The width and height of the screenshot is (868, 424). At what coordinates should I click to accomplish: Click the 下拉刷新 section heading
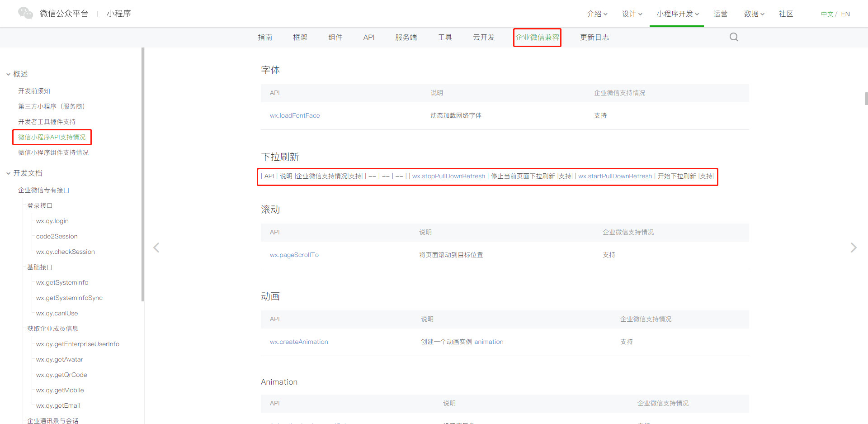click(x=280, y=157)
